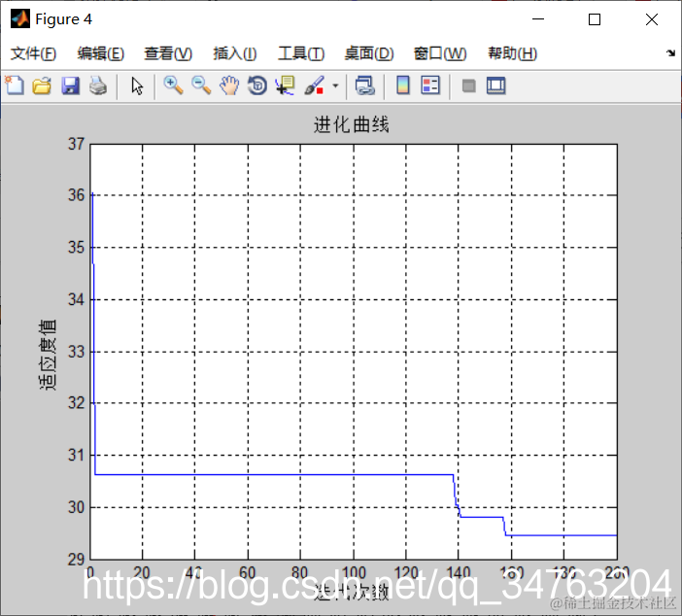This screenshot has height=616, width=682.
Task: Click the y-axis tick label 36
Action: (76, 195)
